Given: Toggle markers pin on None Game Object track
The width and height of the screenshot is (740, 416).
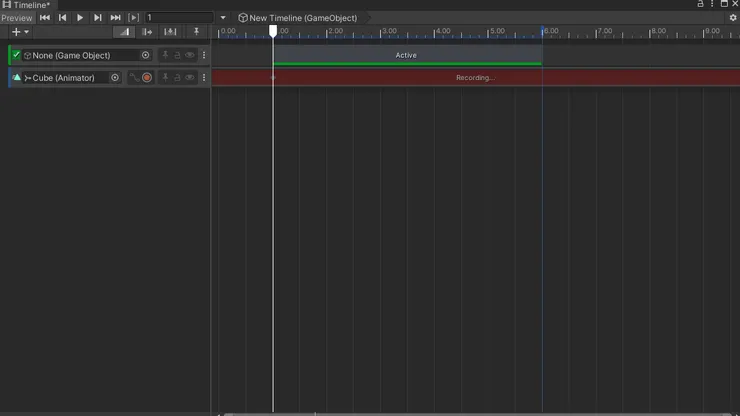Looking at the screenshot, I should pyautogui.click(x=165, y=55).
